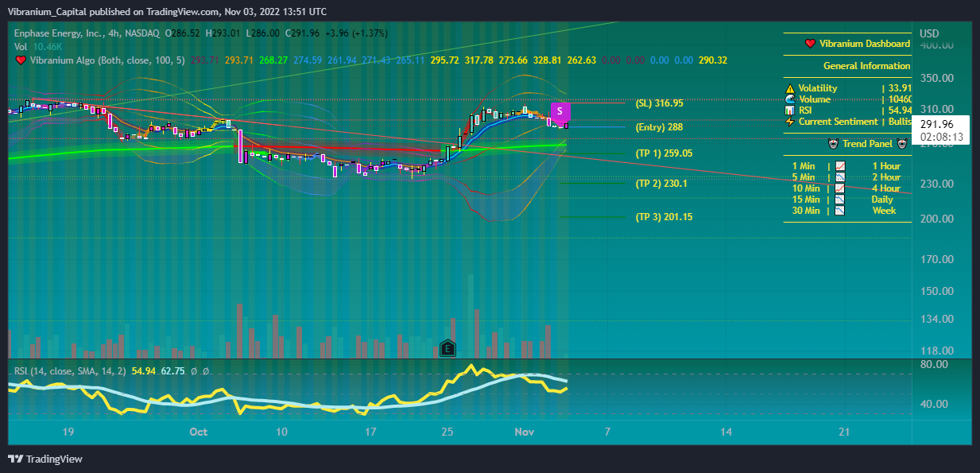Click the 15 Min downtrend chart icon

[839, 200]
